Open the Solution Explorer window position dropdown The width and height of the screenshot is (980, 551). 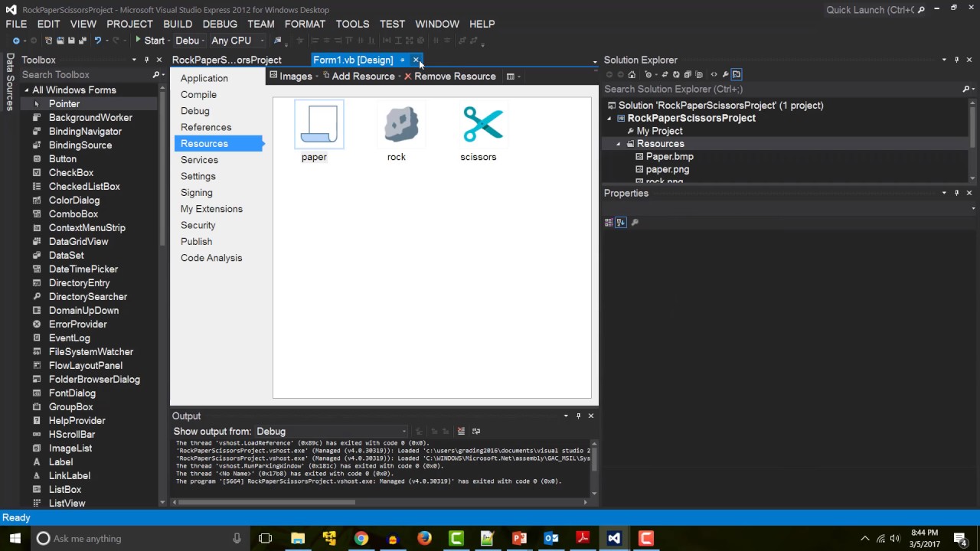click(944, 60)
